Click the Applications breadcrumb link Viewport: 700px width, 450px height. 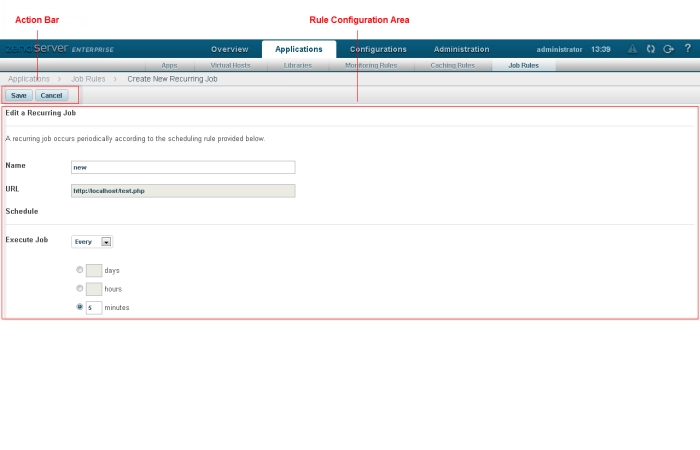tap(29, 78)
